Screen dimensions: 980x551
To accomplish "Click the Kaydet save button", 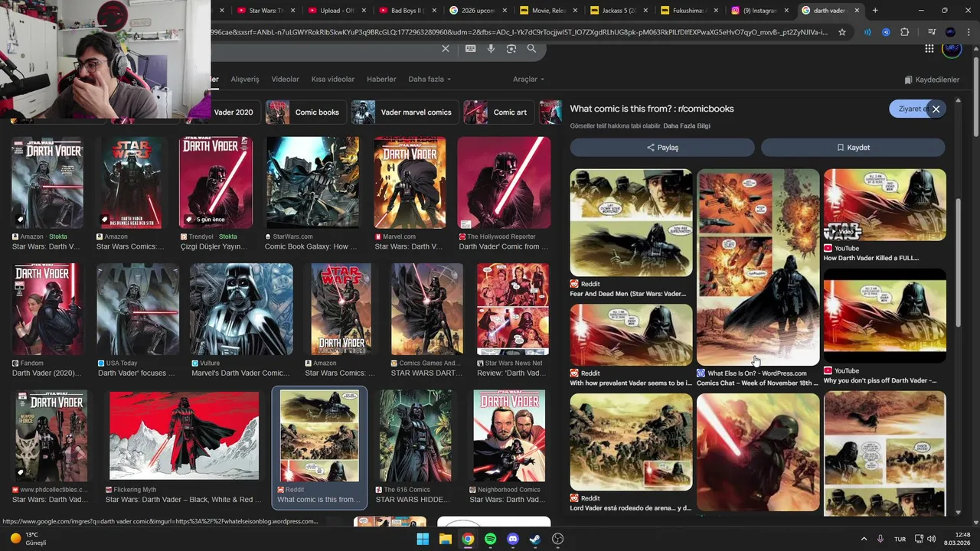I will (x=853, y=148).
